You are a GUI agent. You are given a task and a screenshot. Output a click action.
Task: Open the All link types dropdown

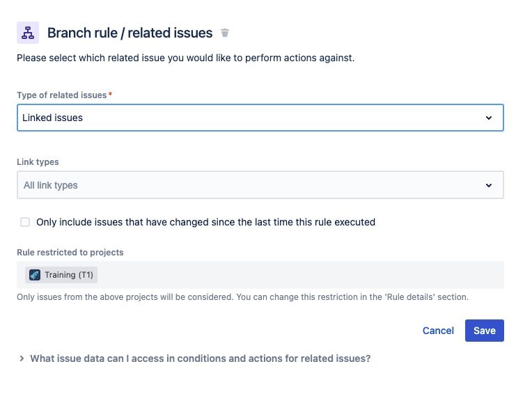260,186
